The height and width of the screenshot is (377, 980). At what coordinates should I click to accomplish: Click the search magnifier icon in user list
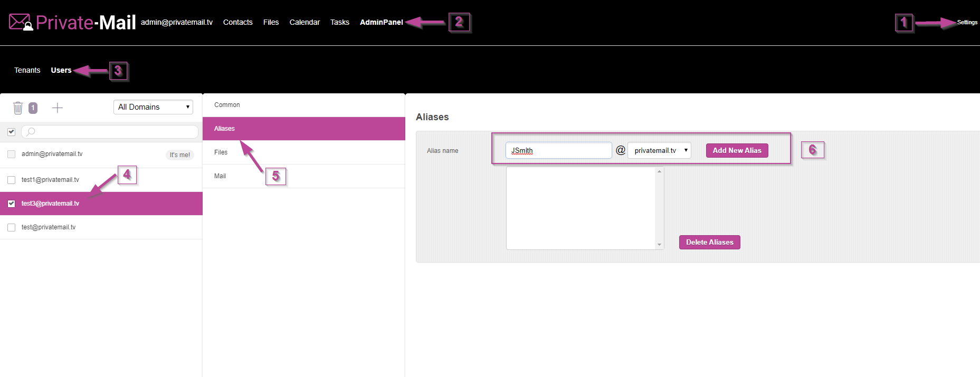point(31,132)
